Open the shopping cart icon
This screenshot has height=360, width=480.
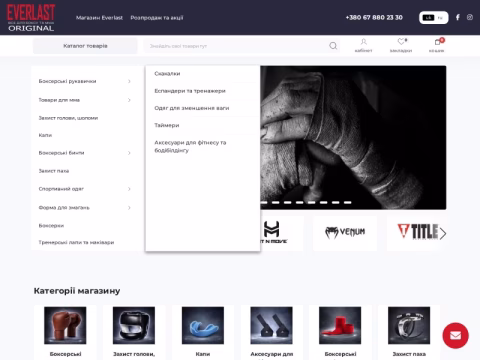(438, 42)
